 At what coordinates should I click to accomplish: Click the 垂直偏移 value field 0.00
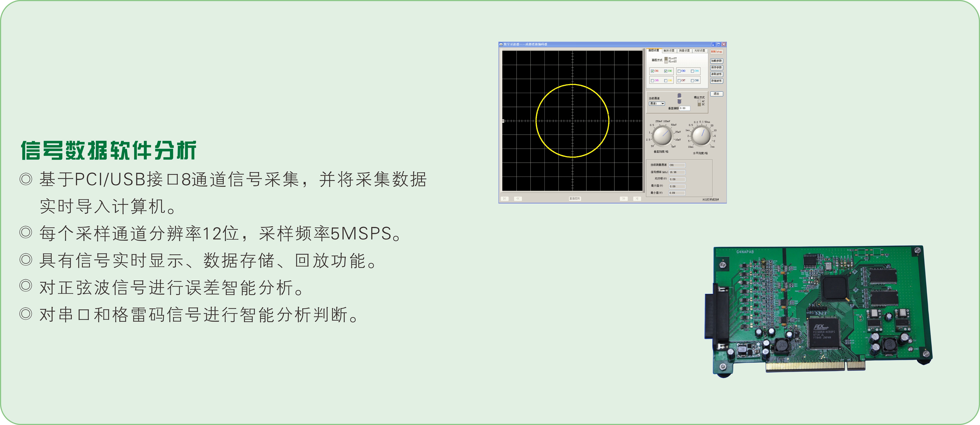click(x=685, y=108)
